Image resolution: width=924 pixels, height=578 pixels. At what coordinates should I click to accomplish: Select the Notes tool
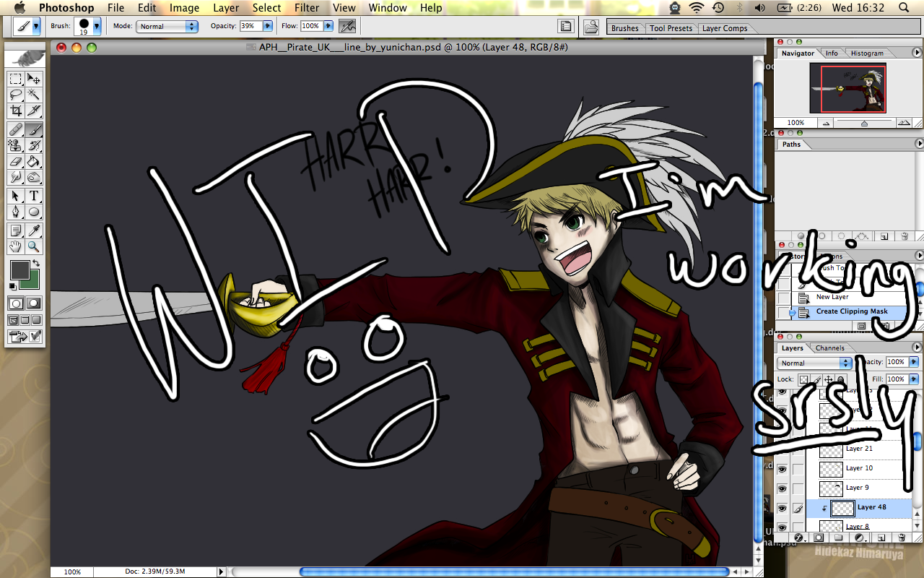[16, 230]
